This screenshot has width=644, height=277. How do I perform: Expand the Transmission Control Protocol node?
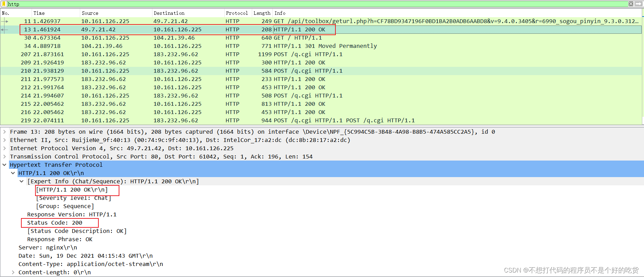[x=4, y=156]
